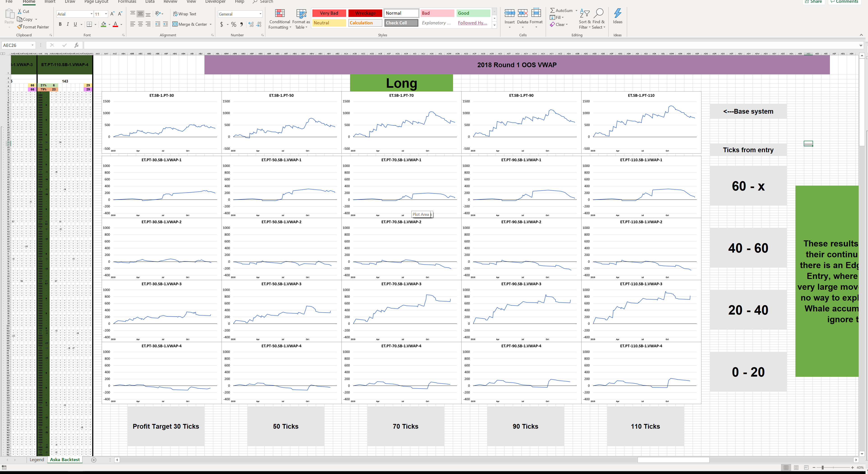
Task: Apply the Check Cell style
Action: [401, 23]
